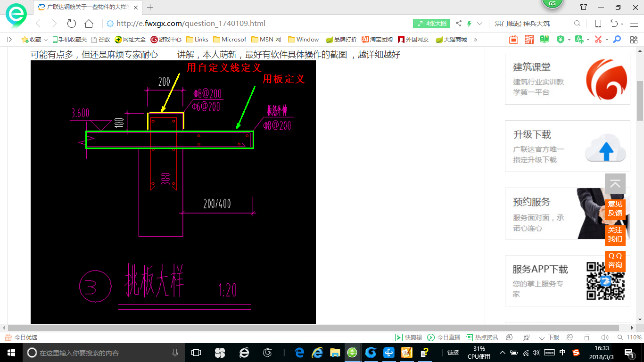
Task: Open the 谷歌 bookmark
Action: pos(100,40)
